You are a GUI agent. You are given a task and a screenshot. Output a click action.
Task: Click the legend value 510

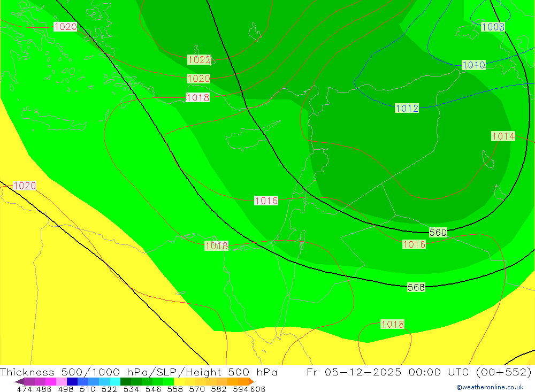pyautogui.click(x=87, y=389)
